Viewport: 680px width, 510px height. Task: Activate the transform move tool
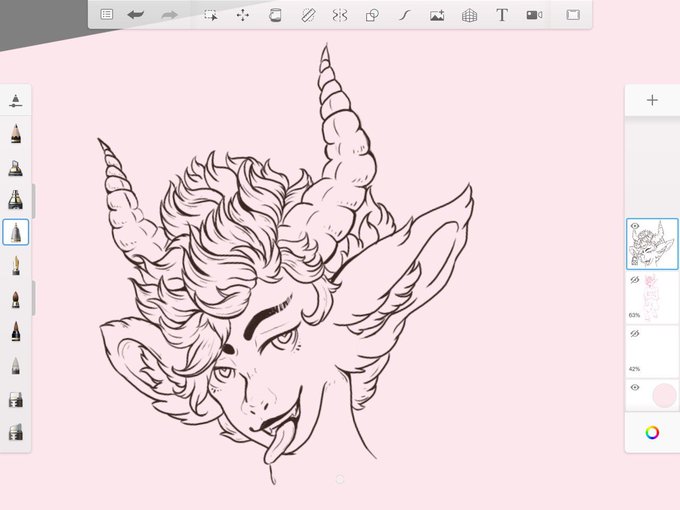(x=243, y=15)
